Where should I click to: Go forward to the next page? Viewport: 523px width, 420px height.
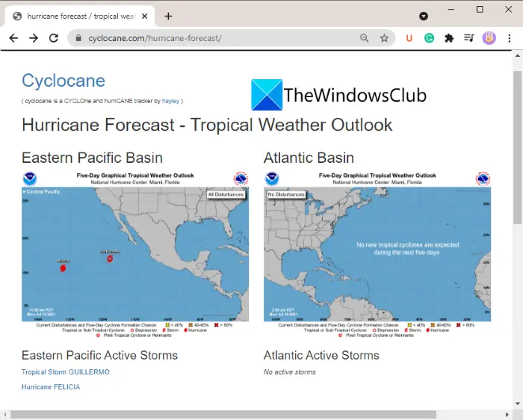pos(34,38)
